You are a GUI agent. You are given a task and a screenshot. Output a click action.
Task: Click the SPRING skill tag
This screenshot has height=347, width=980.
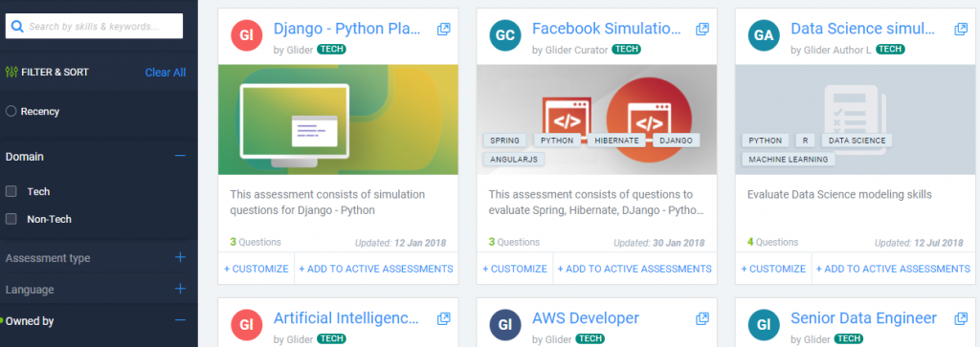click(505, 141)
